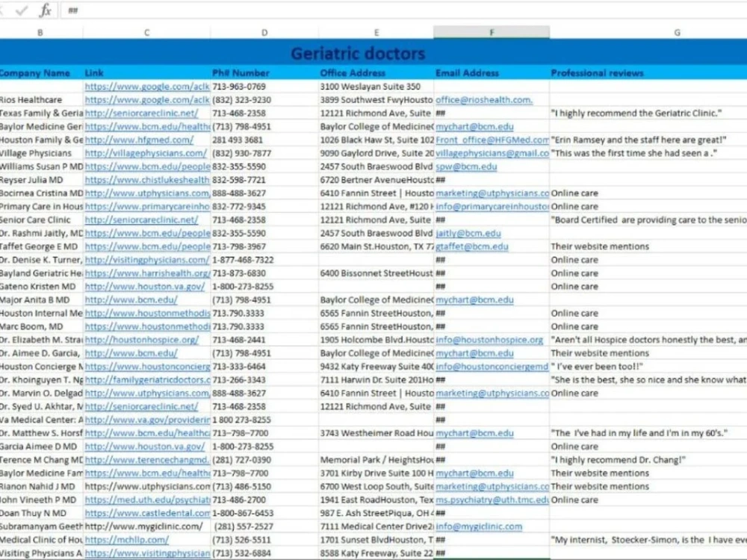Viewport: 747px width, 560px height.
Task: Select phone number (281) 727-0390
Action: click(241, 460)
